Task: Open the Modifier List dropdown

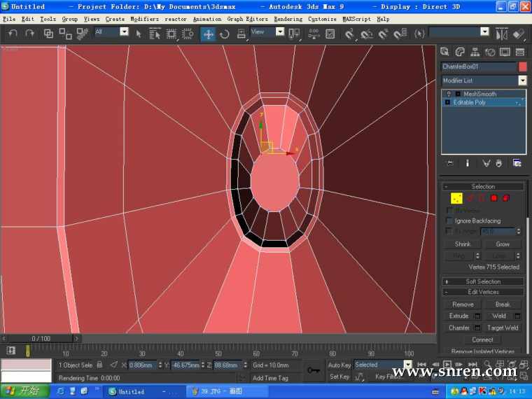Action: (x=521, y=80)
